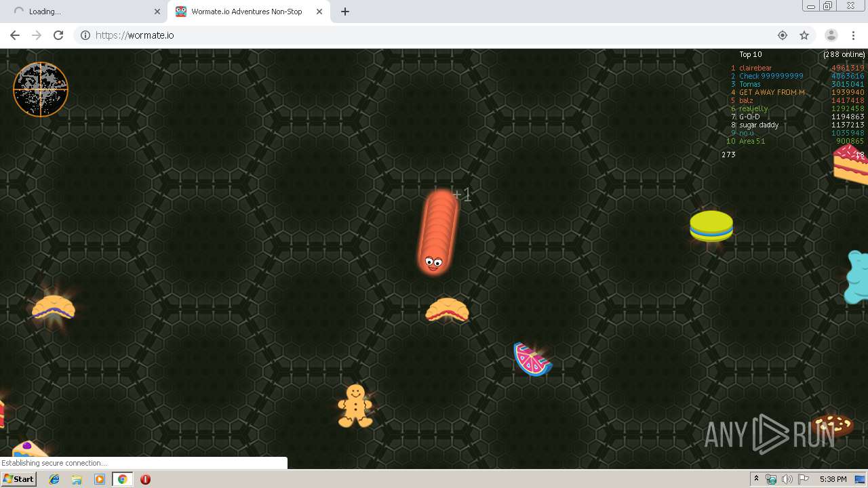Click the red Opera icon in taskbar

(145, 479)
